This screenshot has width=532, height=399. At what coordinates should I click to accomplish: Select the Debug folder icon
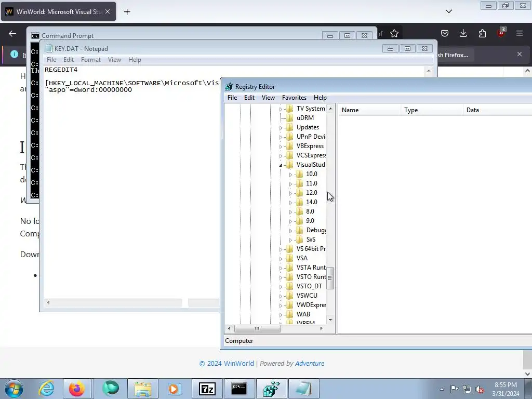click(299, 230)
